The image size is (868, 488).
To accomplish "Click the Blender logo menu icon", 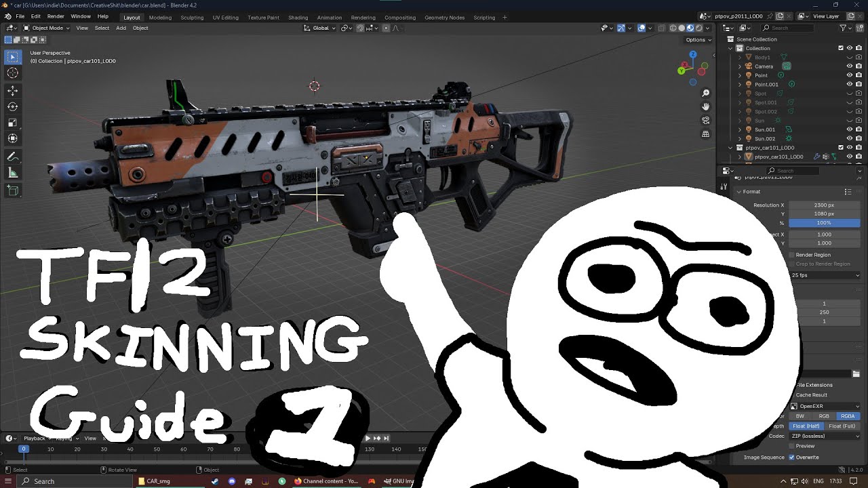I will [7, 16].
